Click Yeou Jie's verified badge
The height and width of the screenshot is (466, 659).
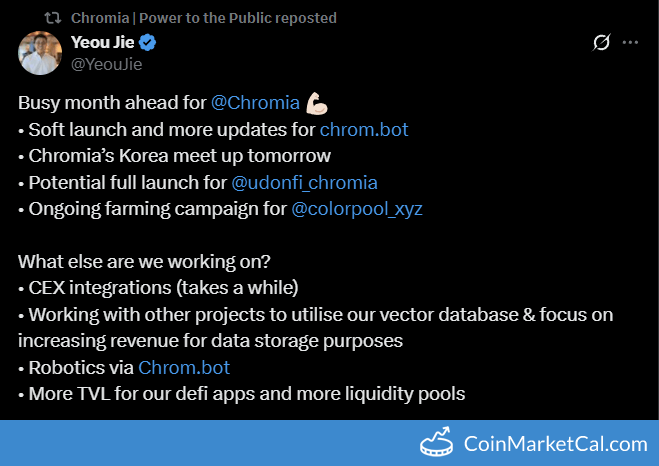point(148,43)
